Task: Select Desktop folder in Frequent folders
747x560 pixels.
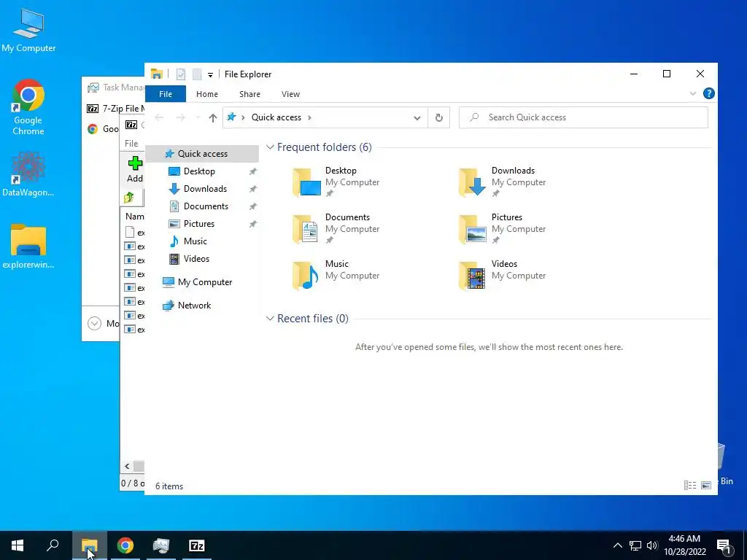Action: point(337,182)
